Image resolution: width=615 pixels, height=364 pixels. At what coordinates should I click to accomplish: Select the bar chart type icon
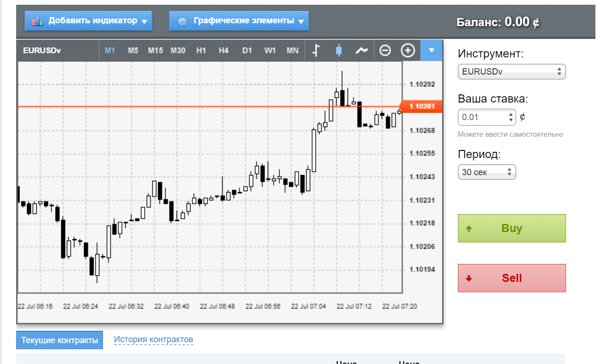(x=316, y=50)
